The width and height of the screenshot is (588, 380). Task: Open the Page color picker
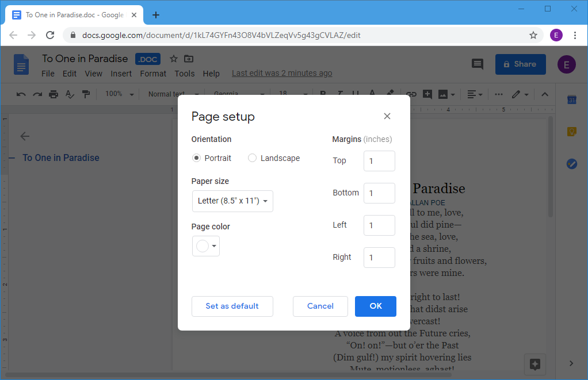pyautogui.click(x=205, y=246)
